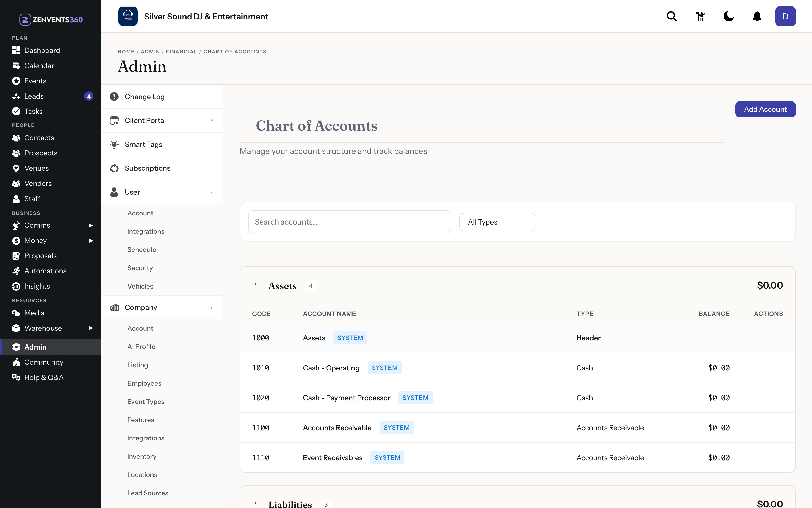
Task: Select the Cash - Payment Processor row
Action: pyautogui.click(x=517, y=398)
